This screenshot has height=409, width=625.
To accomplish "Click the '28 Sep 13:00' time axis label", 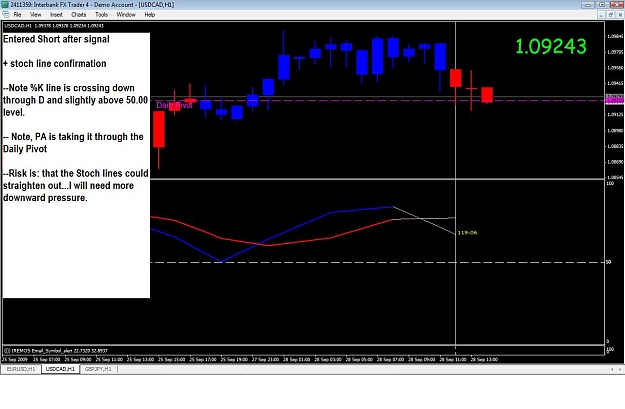I will click(484, 359).
